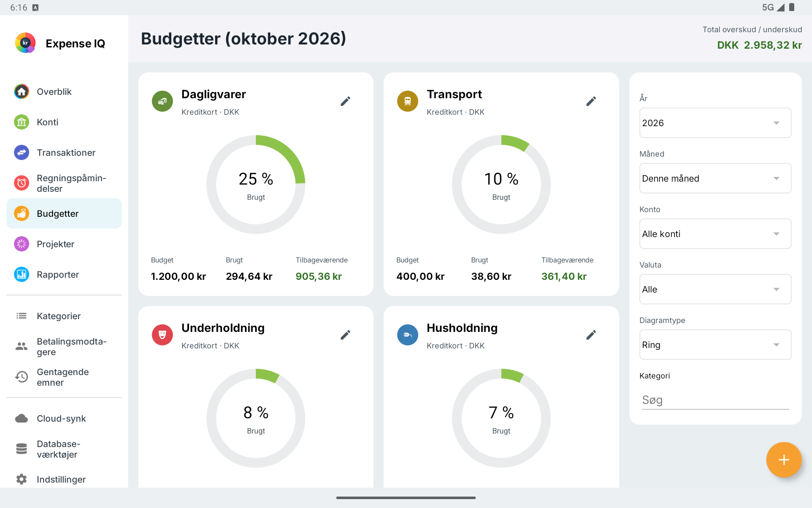Select the Budgetter menu item
The height and width of the screenshot is (508, 812).
point(64,213)
